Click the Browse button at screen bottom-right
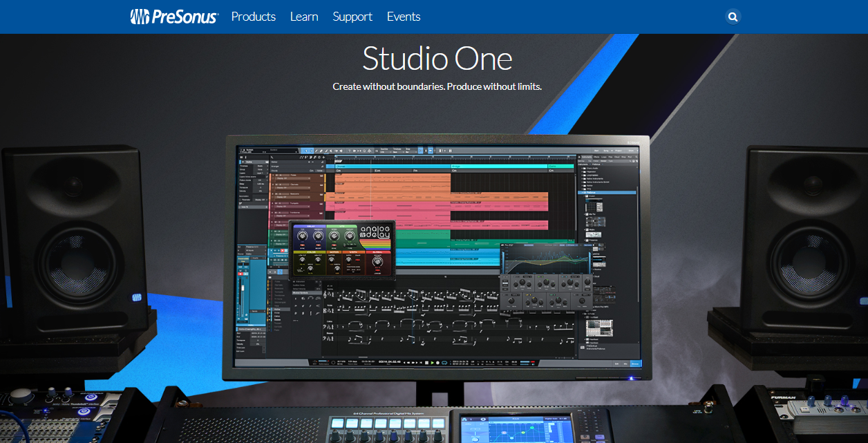The width and height of the screenshot is (868, 443). click(634, 363)
